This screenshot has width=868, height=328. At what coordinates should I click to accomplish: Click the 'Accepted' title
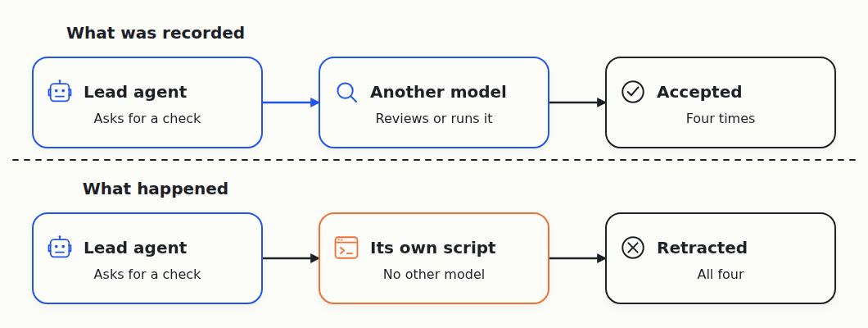coord(699,92)
